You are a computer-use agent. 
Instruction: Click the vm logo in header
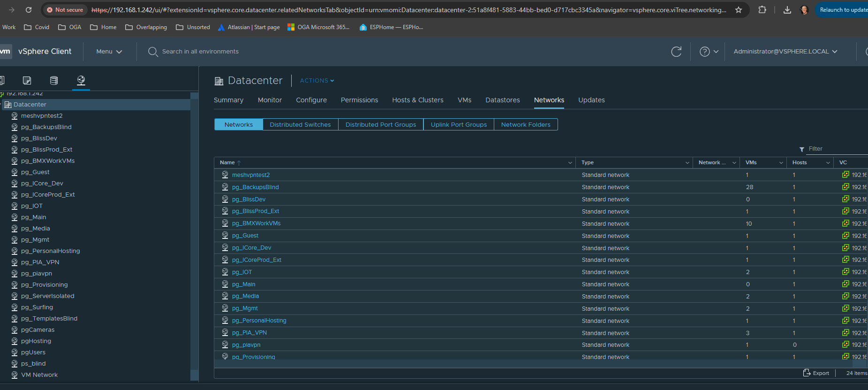click(x=5, y=52)
